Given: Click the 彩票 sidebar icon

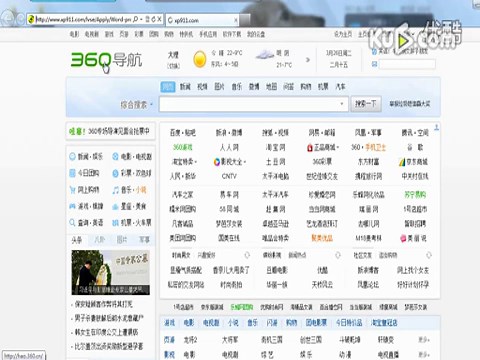Looking at the screenshot, I should pyautogui.click(x=115, y=173).
